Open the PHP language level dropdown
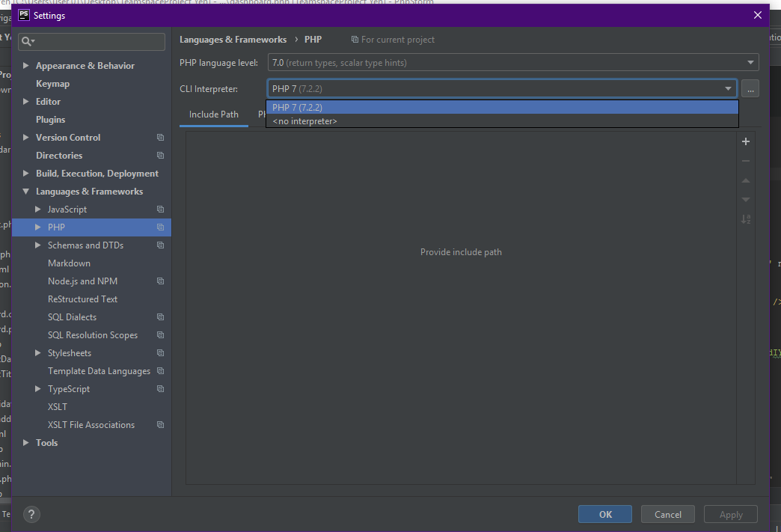Screen dimensions: 781x532 (x=513, y=62)
